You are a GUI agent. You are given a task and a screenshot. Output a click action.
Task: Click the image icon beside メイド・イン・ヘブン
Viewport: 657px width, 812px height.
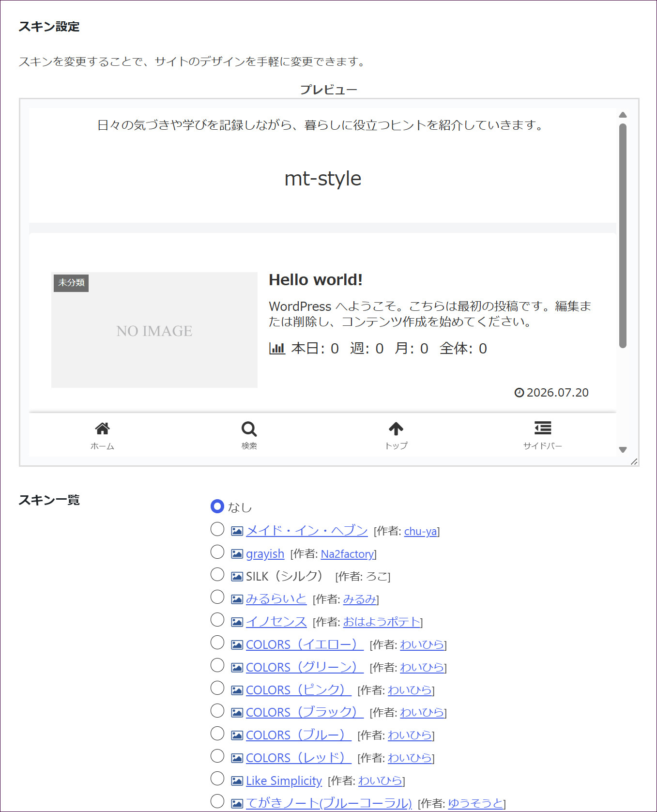(237, 531)
